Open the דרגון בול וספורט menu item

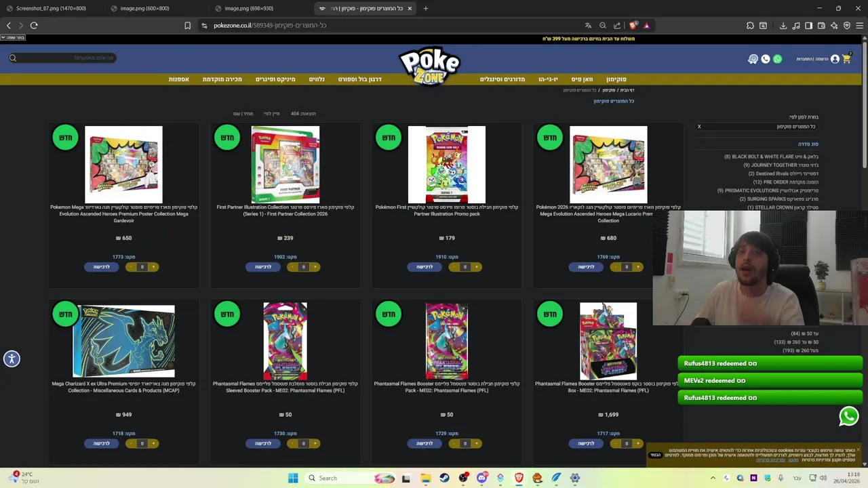pos(360,79)
